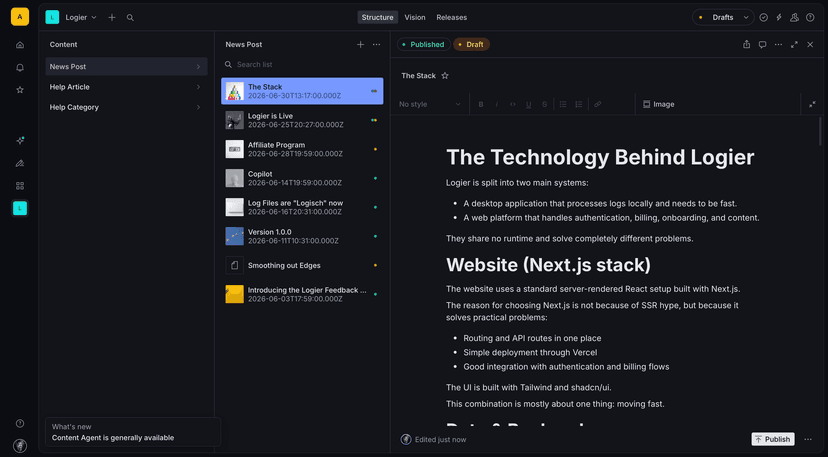Click the share/export icon in document header
828x457 pixels.
747,44
